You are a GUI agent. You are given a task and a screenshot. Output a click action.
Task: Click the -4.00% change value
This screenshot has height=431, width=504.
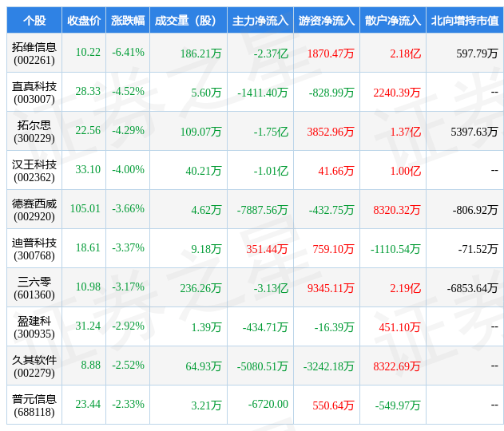129,169
